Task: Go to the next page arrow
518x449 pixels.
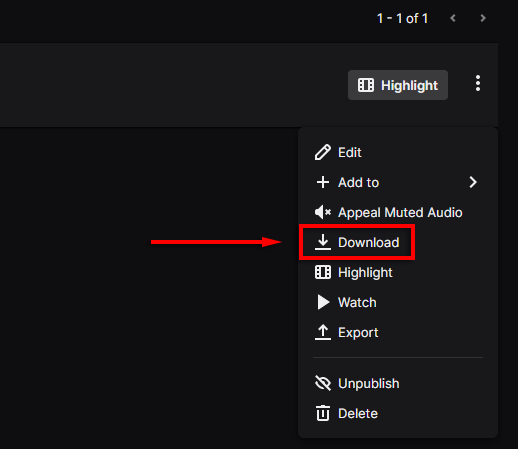Action: coord(483,18)
